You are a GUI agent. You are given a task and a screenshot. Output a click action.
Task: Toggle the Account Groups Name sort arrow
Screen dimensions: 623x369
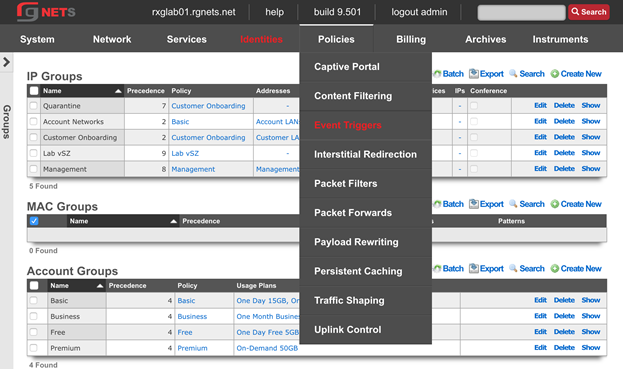click(x=100, y=286)
